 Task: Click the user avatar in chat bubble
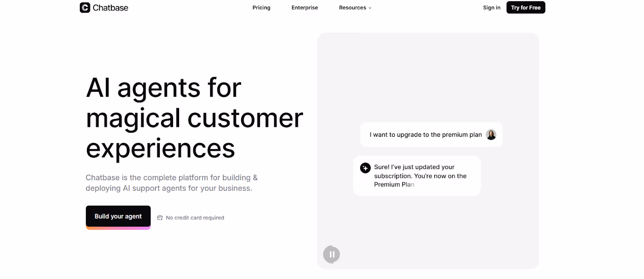tap(491, 135)
